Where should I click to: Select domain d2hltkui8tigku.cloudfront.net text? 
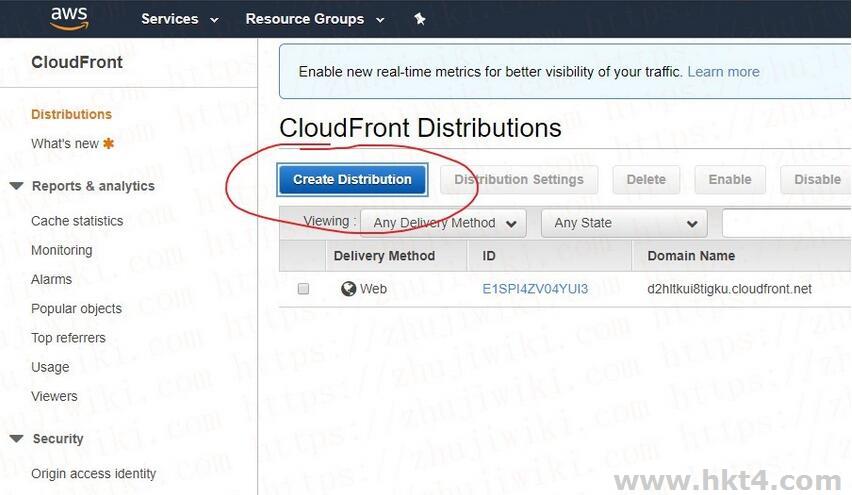(x=729, y=289)
